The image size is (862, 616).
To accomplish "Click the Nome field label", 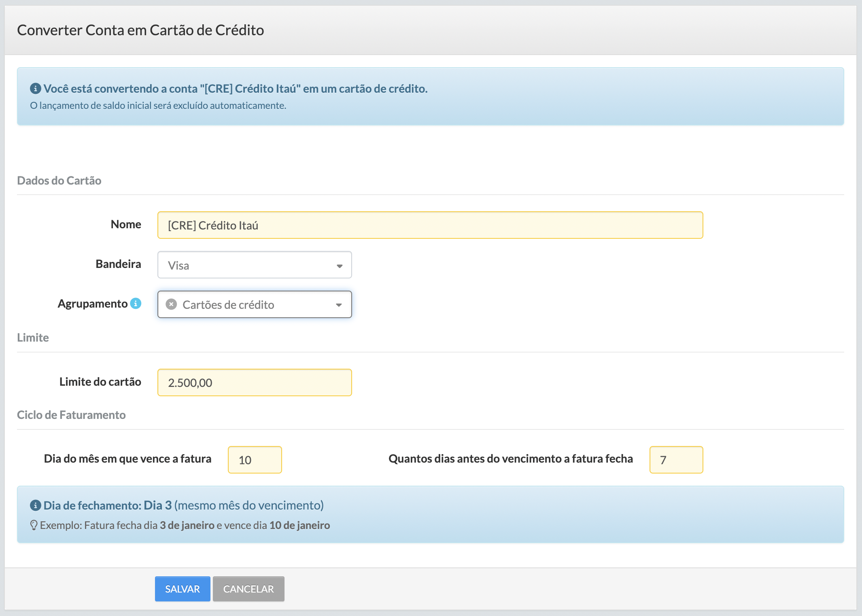I will [126, 224].
